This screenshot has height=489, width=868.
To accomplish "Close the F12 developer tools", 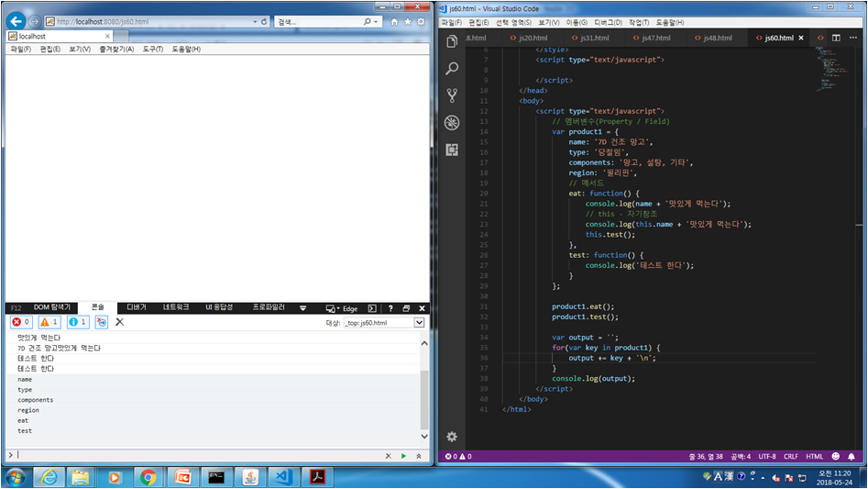I will pyautogui.click(x=422, y=308).
